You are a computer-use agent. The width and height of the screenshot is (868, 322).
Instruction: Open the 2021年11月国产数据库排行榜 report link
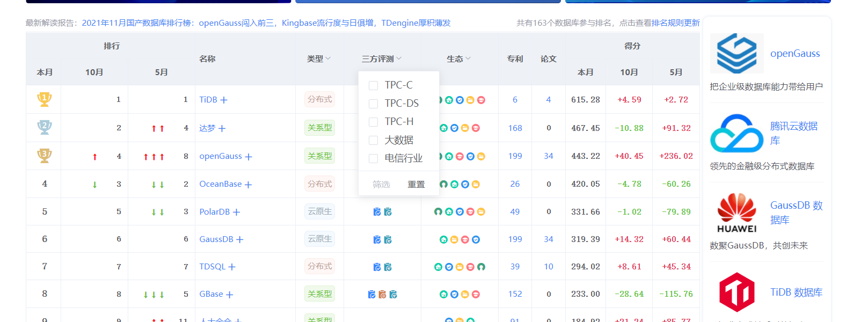point(266,23)
